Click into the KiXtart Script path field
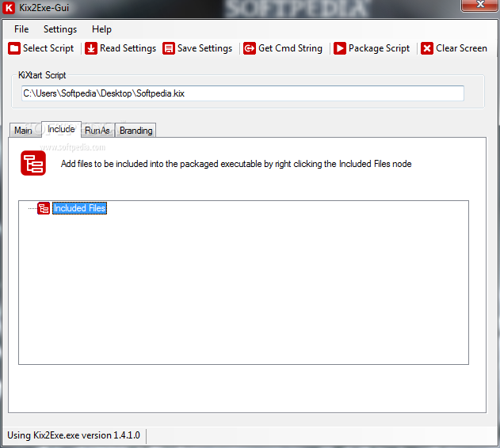This screenshot has width=500, height=448. point(242,93)
